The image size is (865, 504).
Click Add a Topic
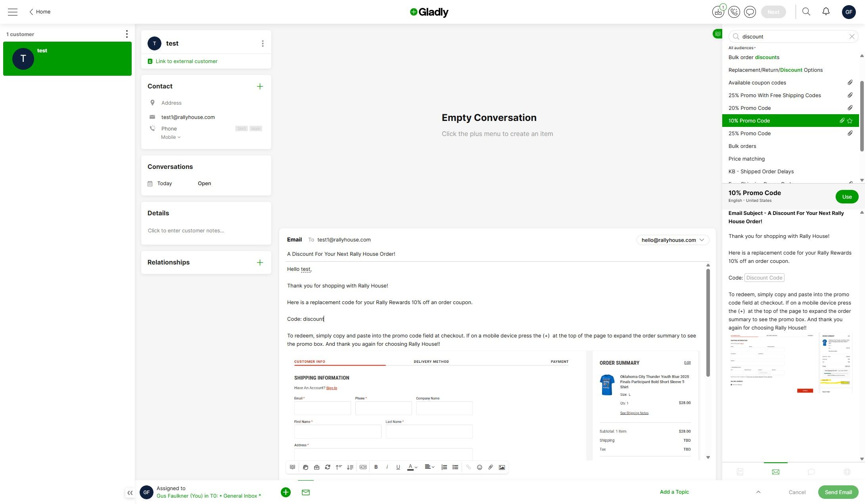674,492
